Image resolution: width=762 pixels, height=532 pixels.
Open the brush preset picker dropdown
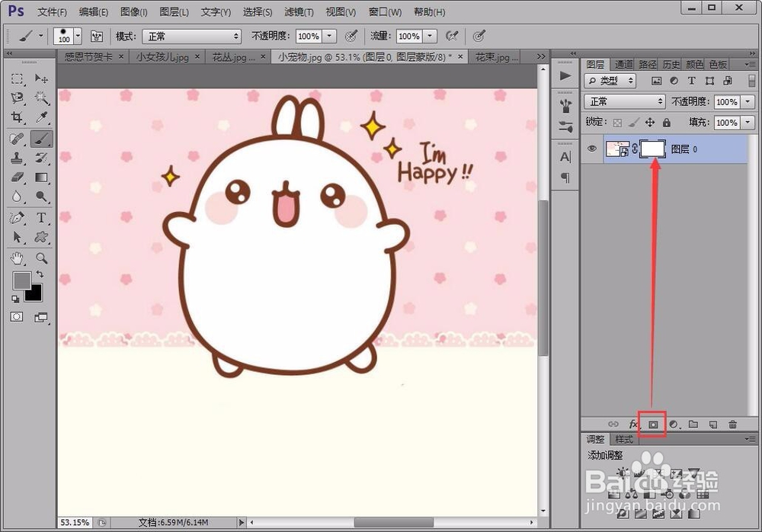pos(78,37)
